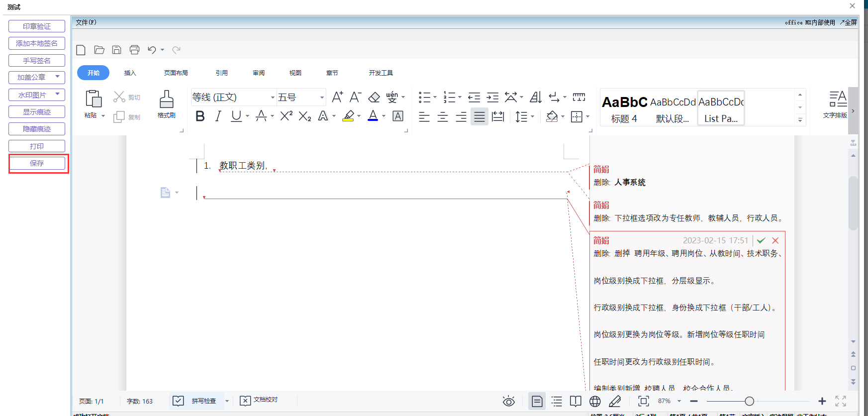This screenshot has height=416, width=868.
Task: Accept the revision with the green checkmark
Action: click(761, 240)
